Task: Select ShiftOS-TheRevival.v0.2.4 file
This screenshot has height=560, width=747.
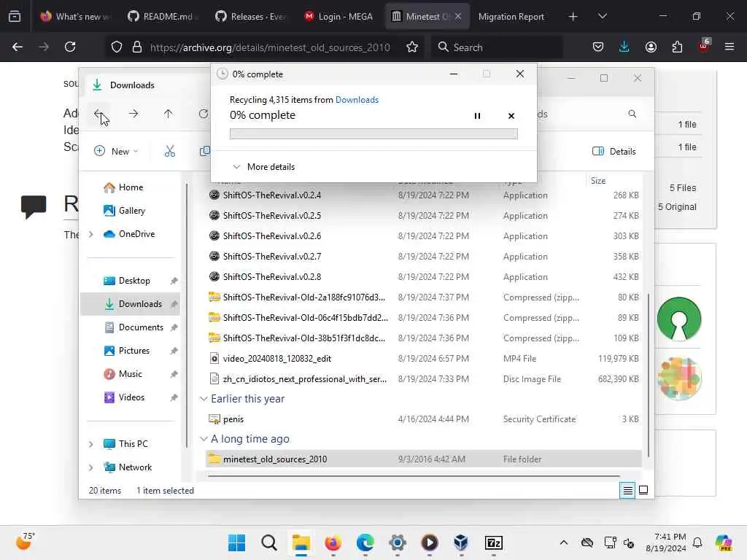Action: [x=424, y=195]
